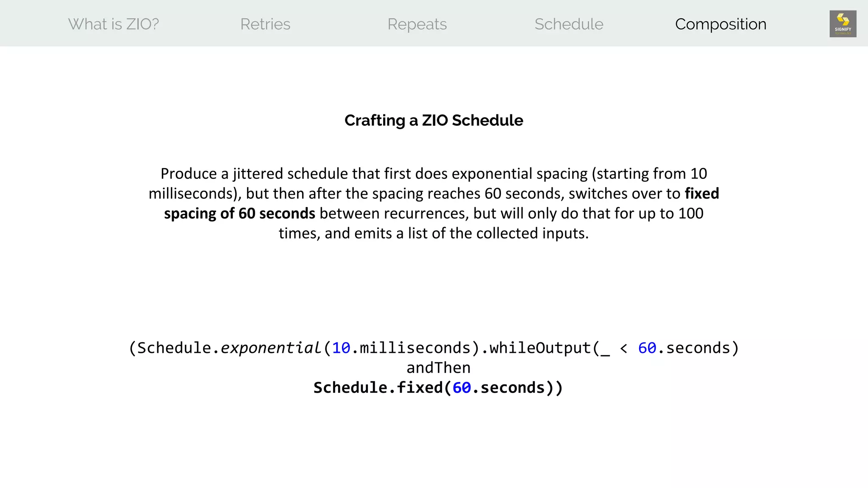Image resolution: width=868 pixels, height=488 pixels.
Task: Click the 'andThen' code line
Action: (438, 368)
